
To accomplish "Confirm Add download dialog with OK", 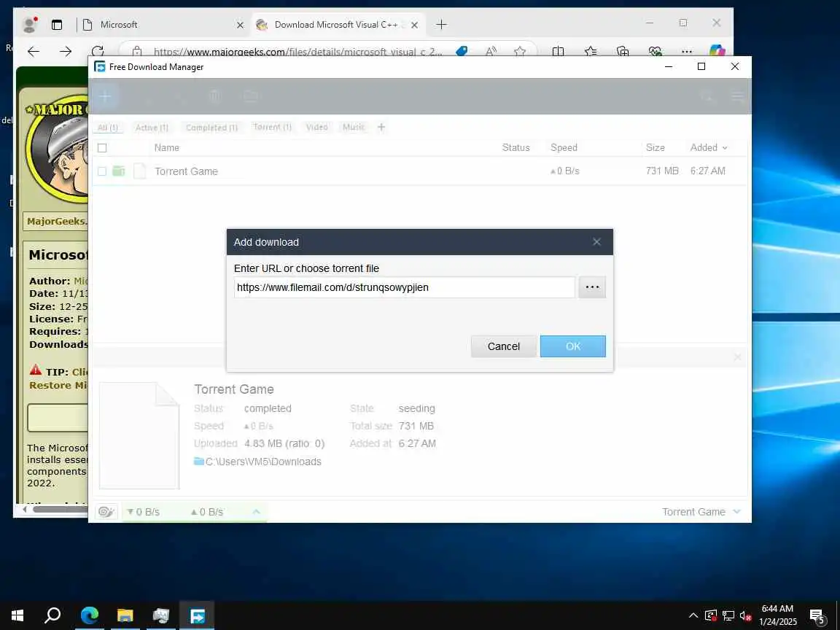I will click(x=572, y=346).
